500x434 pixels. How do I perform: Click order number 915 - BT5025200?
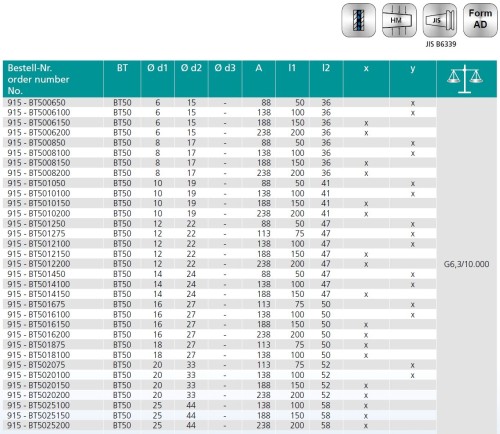coord(39,426)
